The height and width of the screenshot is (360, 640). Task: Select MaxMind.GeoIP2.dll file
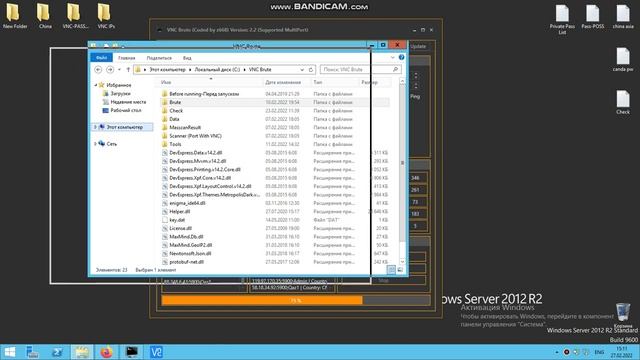point(191,245)
